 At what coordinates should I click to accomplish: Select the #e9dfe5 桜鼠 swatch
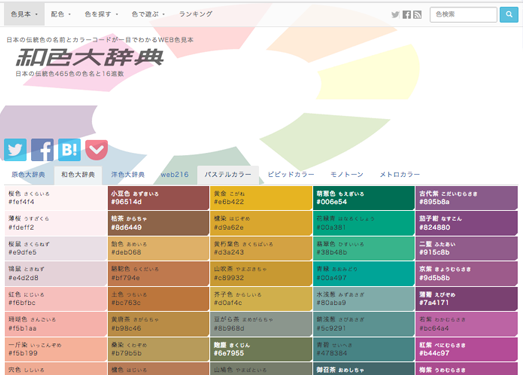click(56, 249)
